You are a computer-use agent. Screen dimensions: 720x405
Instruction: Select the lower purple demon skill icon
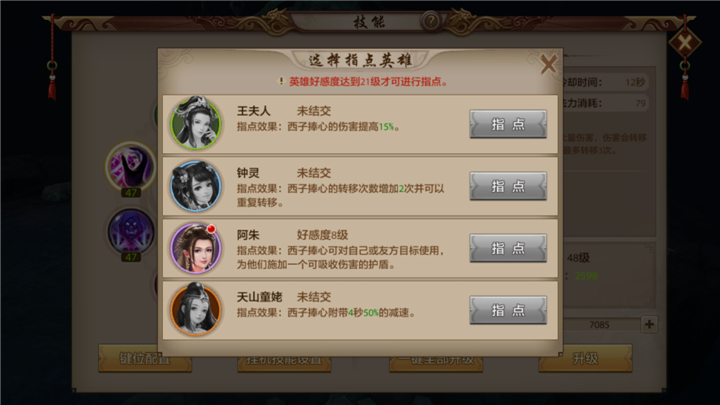tap(131, 231)
